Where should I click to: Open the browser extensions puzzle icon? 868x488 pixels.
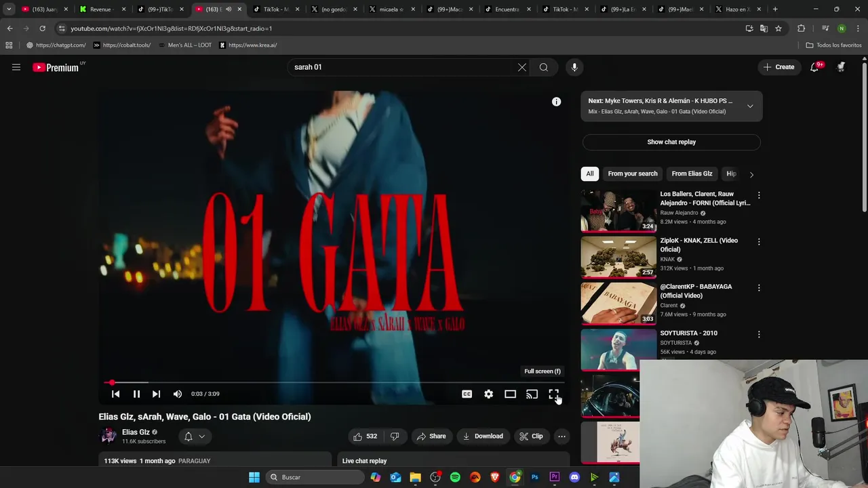802,28
